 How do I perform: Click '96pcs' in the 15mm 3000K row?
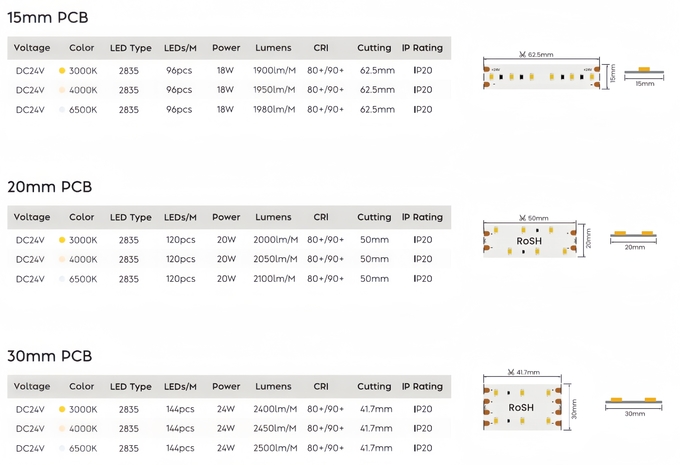point(179,70)
